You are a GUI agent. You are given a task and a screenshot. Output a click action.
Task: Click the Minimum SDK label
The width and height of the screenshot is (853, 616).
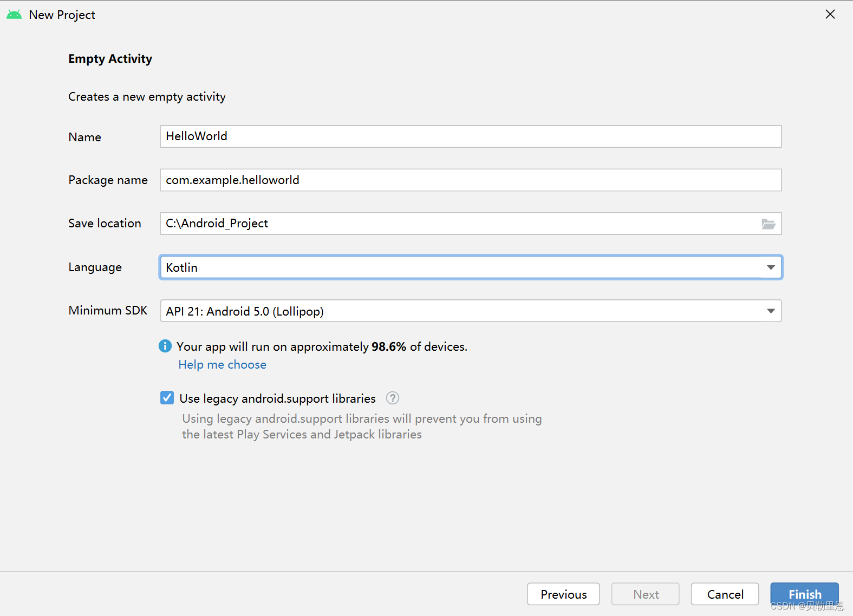108,310
